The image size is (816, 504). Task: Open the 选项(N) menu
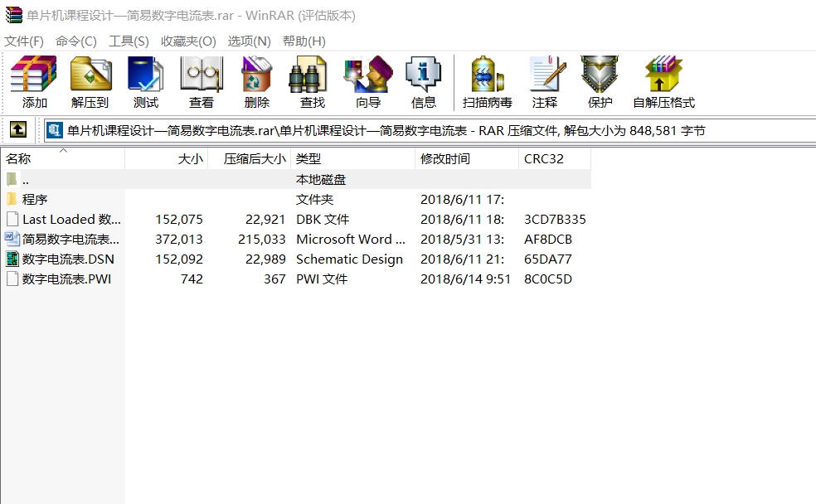coord(250,41)
